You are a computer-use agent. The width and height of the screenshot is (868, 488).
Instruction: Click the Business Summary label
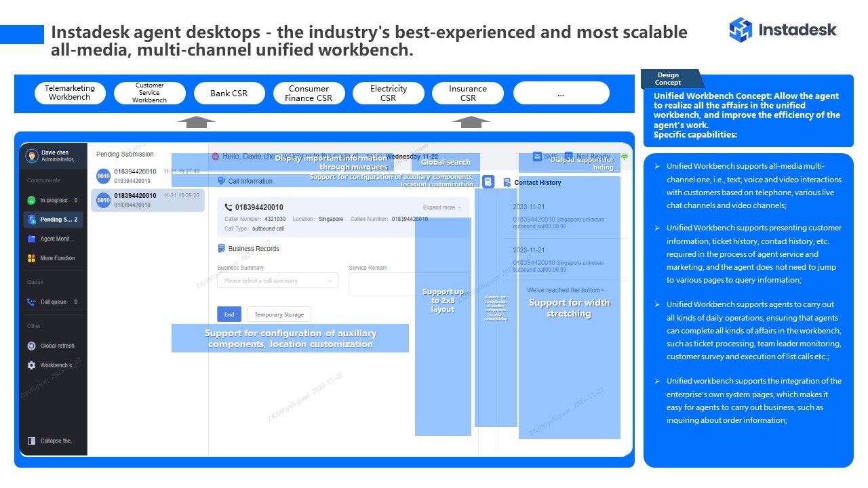coord(240,268)
